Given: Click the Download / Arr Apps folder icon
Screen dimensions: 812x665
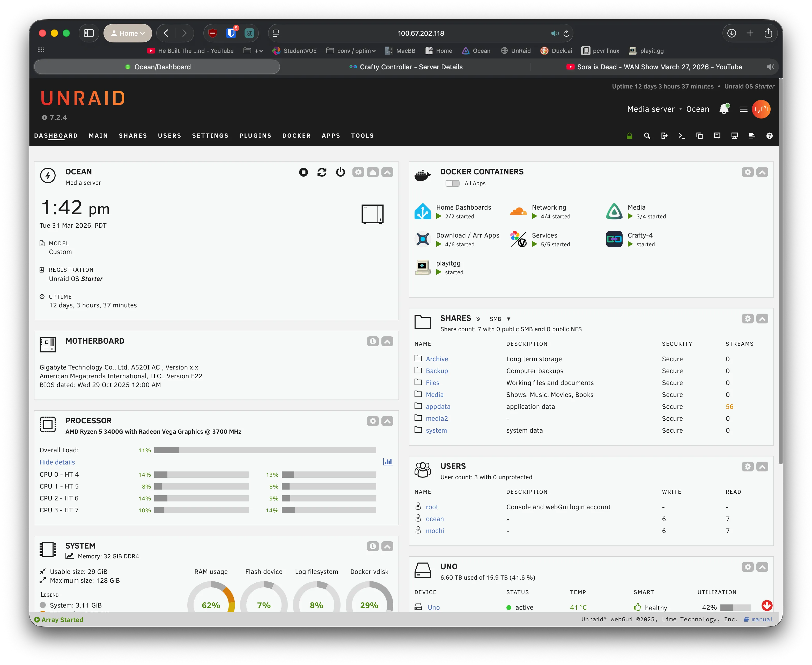Looking at the screenshot, I should tap(423, 239).
